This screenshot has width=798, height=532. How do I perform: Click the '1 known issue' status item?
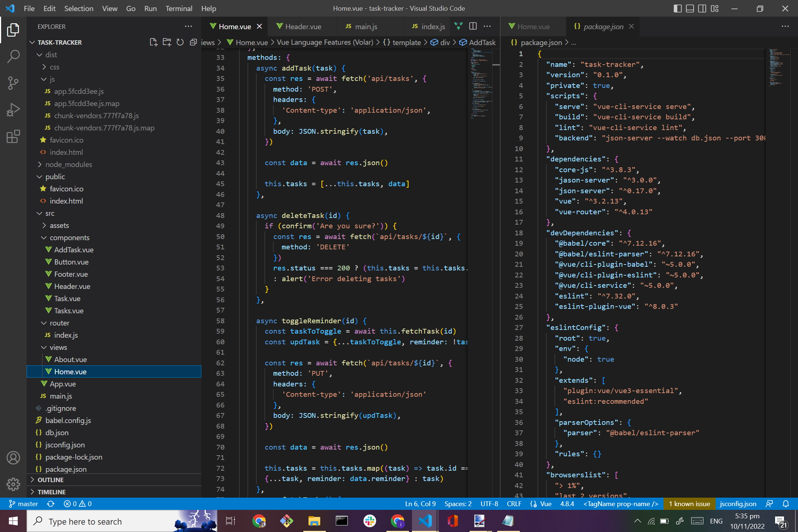point(689,504)
